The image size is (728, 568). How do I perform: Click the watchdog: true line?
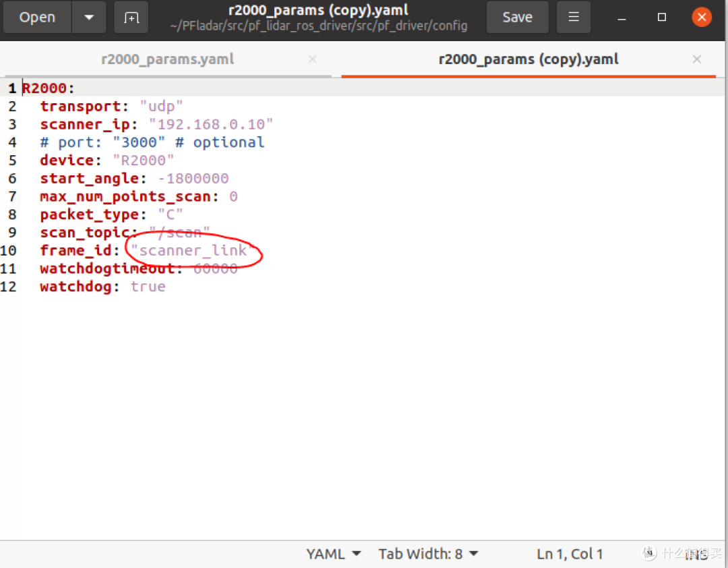(102, 287)
